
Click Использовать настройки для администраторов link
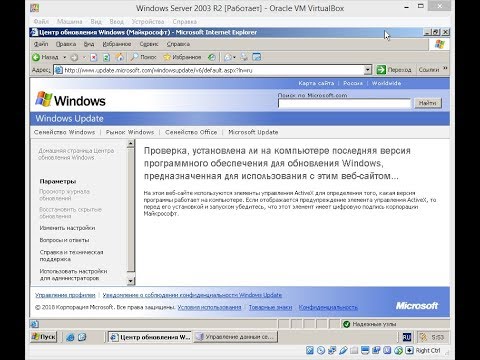[x=73, y=274]
